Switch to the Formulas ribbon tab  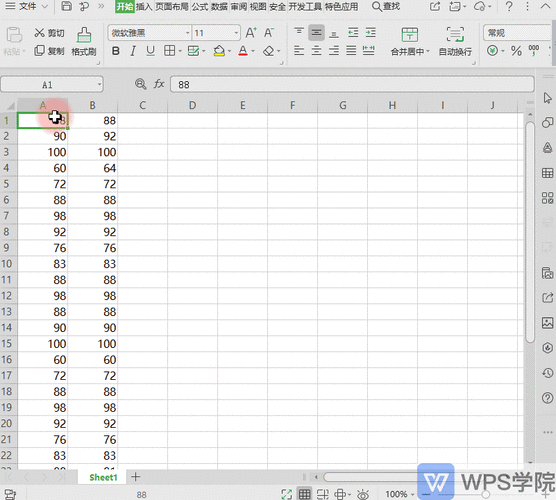coord(200,7)
